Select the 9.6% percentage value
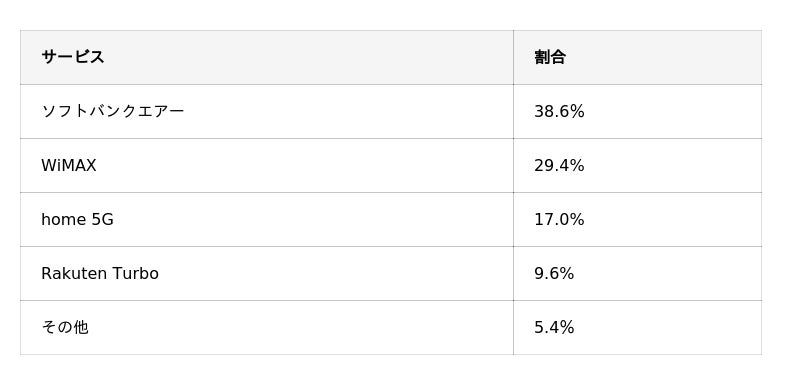The image size is (800, 385). (554, 273)
